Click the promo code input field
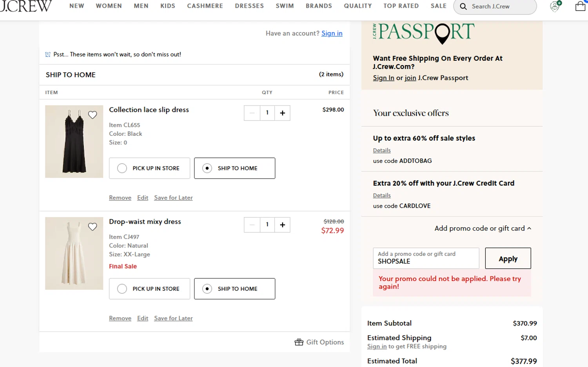This screenshot has height=367, width=588. [x=426, y=258]
